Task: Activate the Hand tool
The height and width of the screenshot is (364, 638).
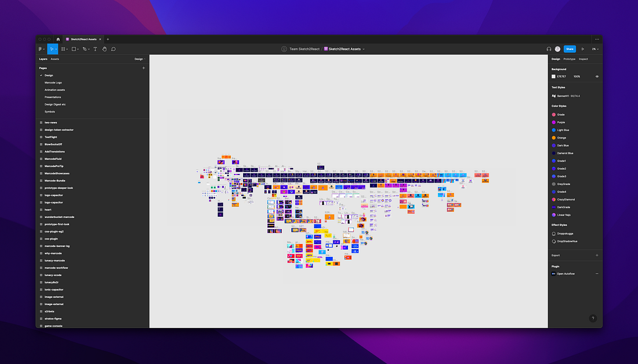Action: (104, 49)
